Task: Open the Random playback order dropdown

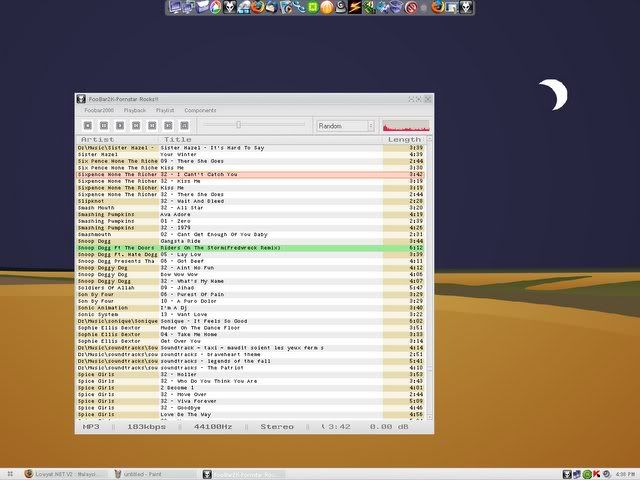Action: [344, 126]
